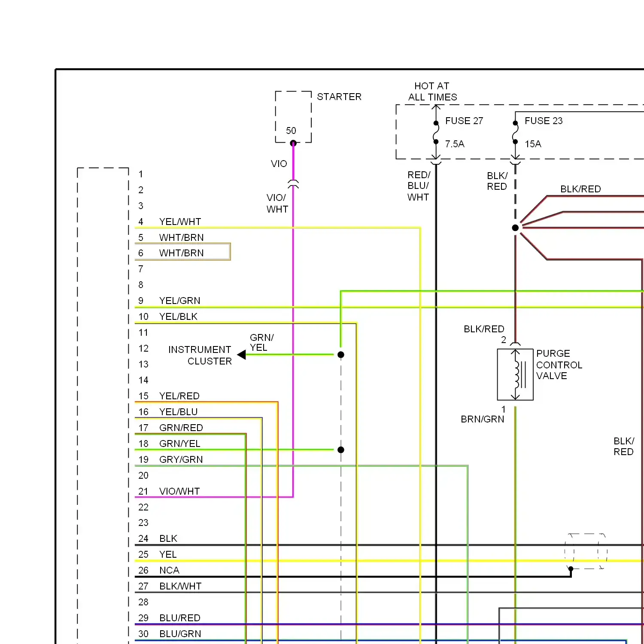Viewport: 644px width, 644px height.
Task: Click the Fuse 27 squiggle symbol
Action: (x=436, y=132)
